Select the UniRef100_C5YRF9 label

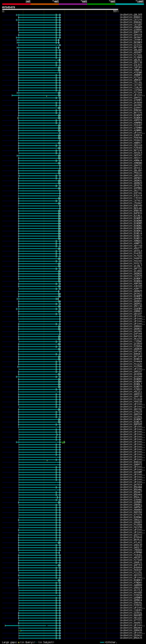coord(131,40)
